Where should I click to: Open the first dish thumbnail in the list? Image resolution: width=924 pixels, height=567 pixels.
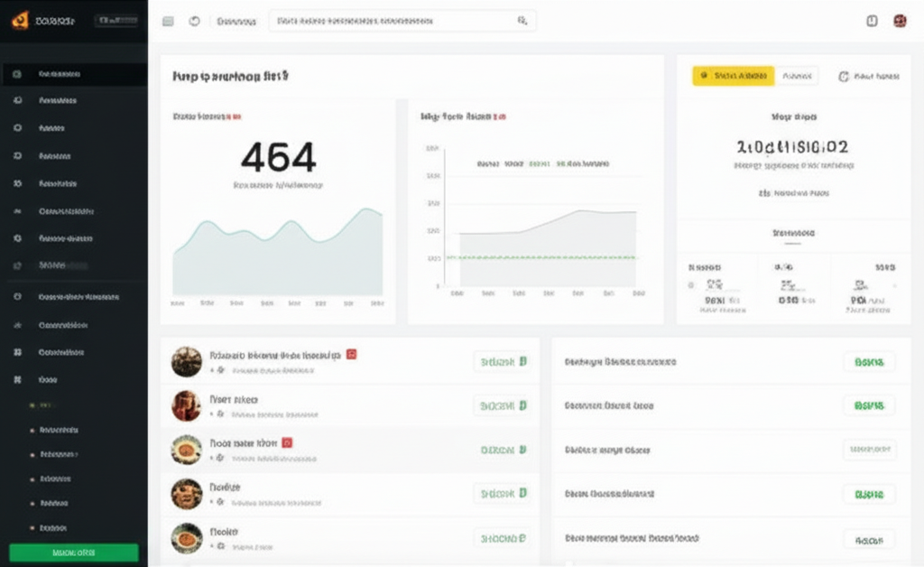pyautogui.click(x=187, y=362)
